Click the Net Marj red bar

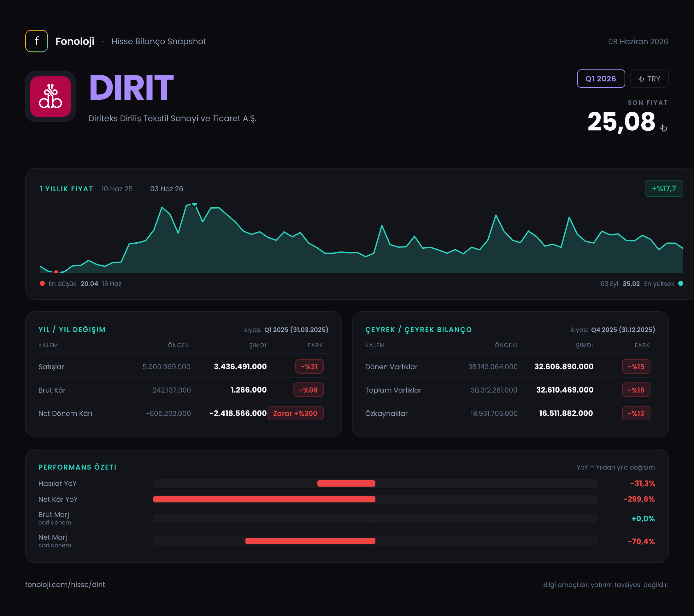click(x=310, y=541)
